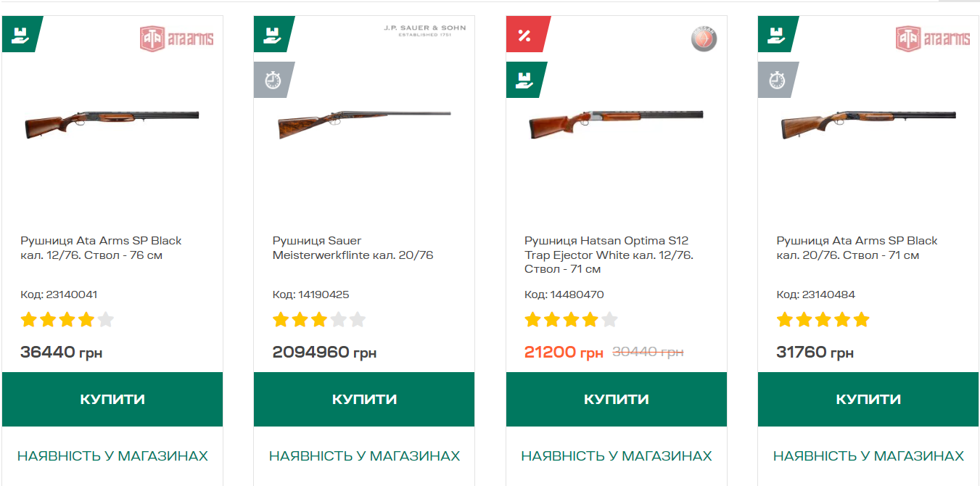Viewport: 980px width, 486px height.
Task: Open the Sauer Meisterwerkflinte shotgun product image
Action: click(x=364, y=124)
